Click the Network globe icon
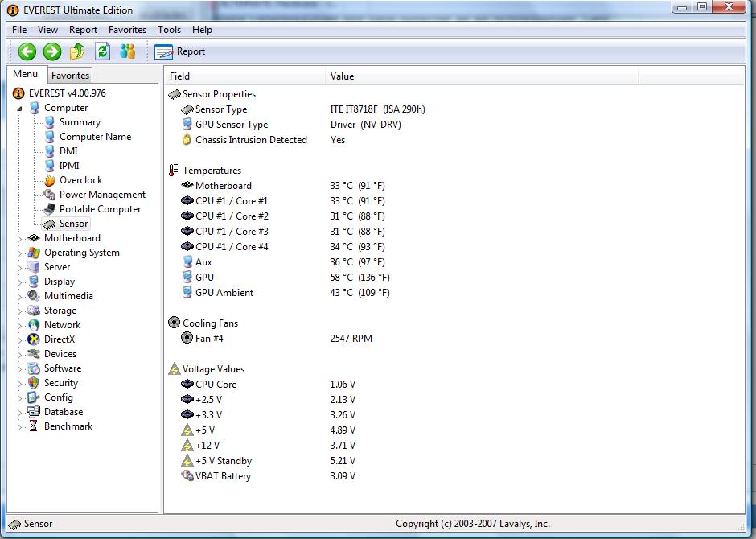 33,325
